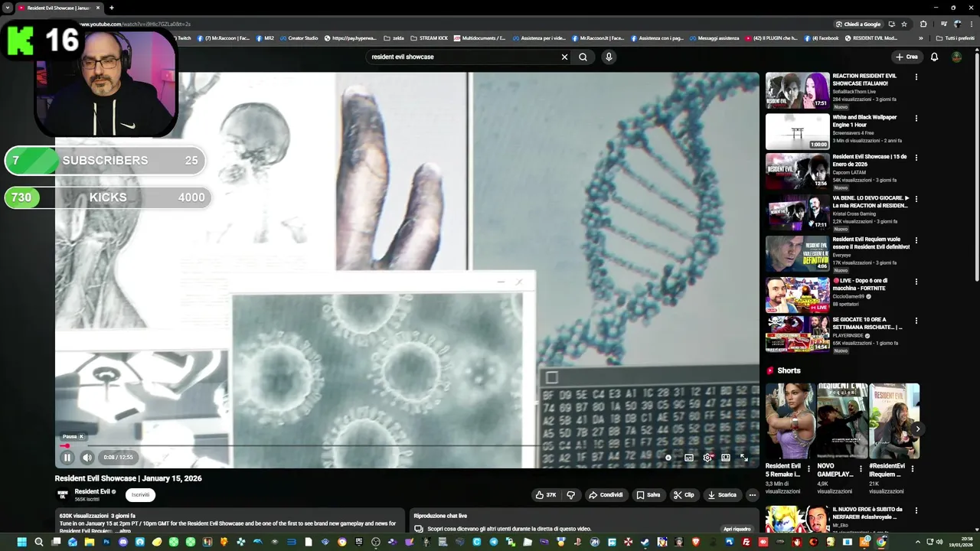Click the Iscriviti subscription button
This screenshot has height=551, width=980.
click(x=140, y=495)
